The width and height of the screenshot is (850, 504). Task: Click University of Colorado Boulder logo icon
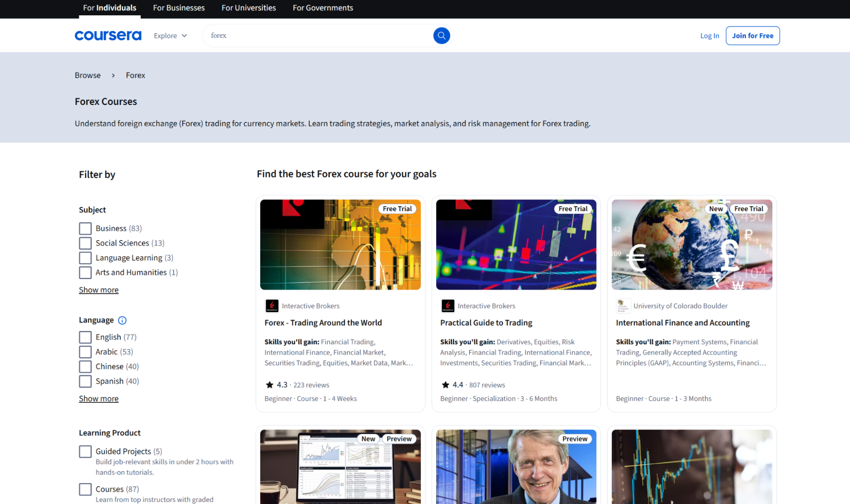point(623,306)
